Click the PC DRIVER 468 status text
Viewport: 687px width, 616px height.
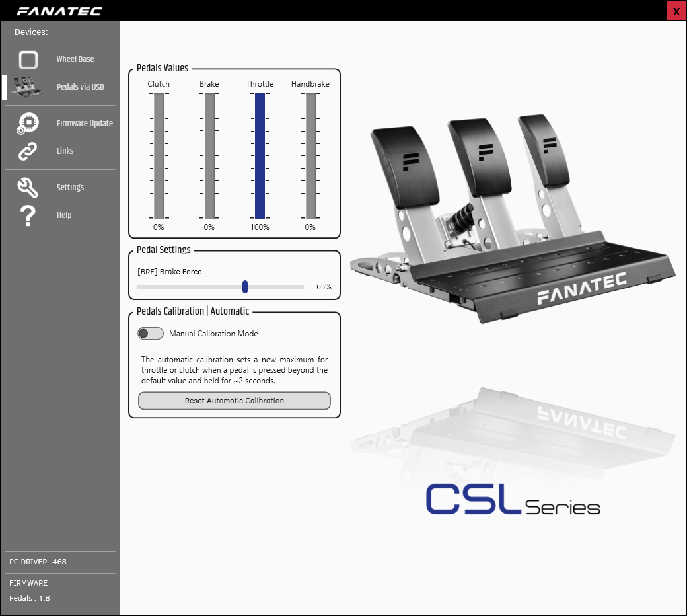click(x=37, y=562)
